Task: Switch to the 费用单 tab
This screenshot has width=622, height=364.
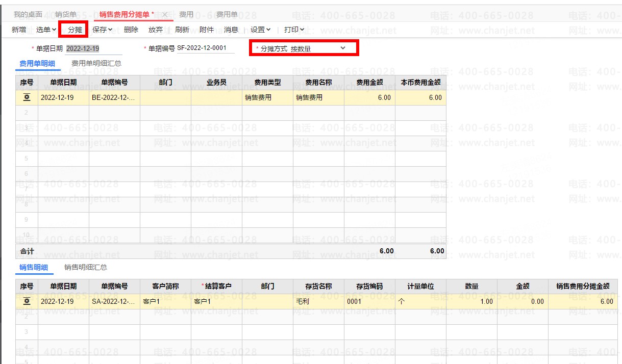Action: tap(227, 15)
